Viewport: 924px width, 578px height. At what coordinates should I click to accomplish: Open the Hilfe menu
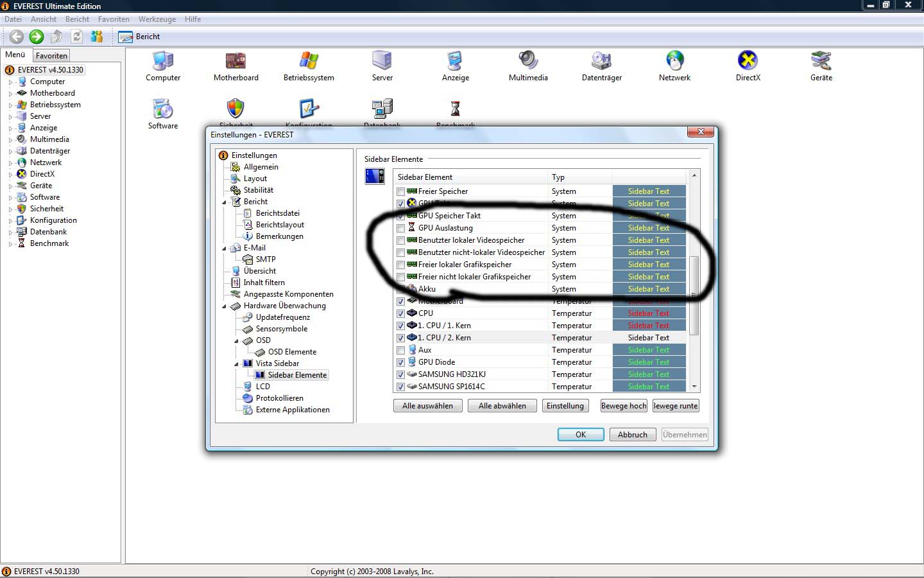pyautogui.click(x=193, y=19)
